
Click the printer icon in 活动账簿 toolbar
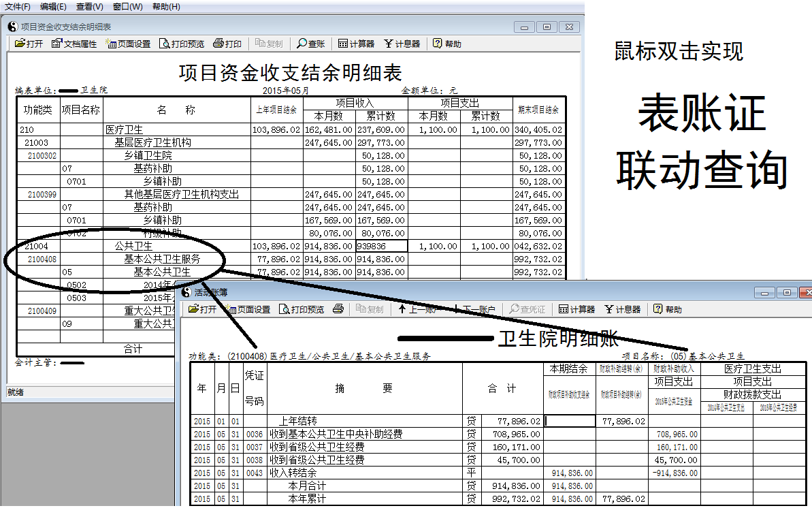click(338, 309)
